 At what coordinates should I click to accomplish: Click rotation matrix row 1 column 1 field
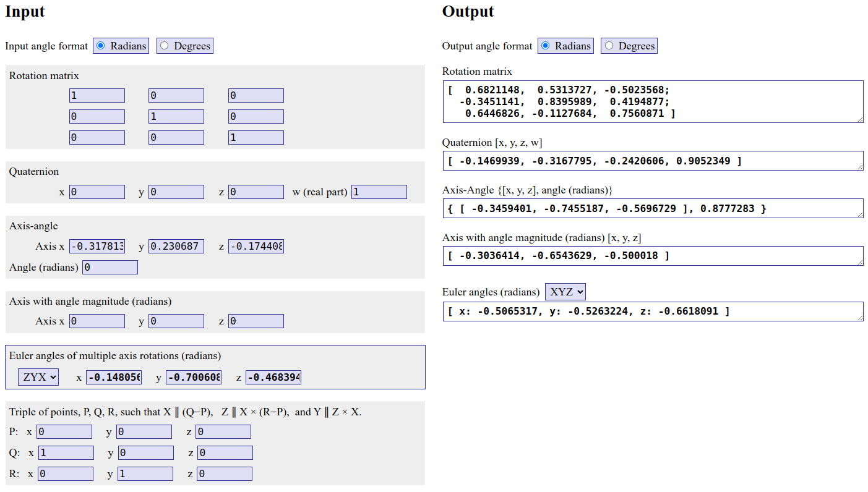click(x=97, y=95)
